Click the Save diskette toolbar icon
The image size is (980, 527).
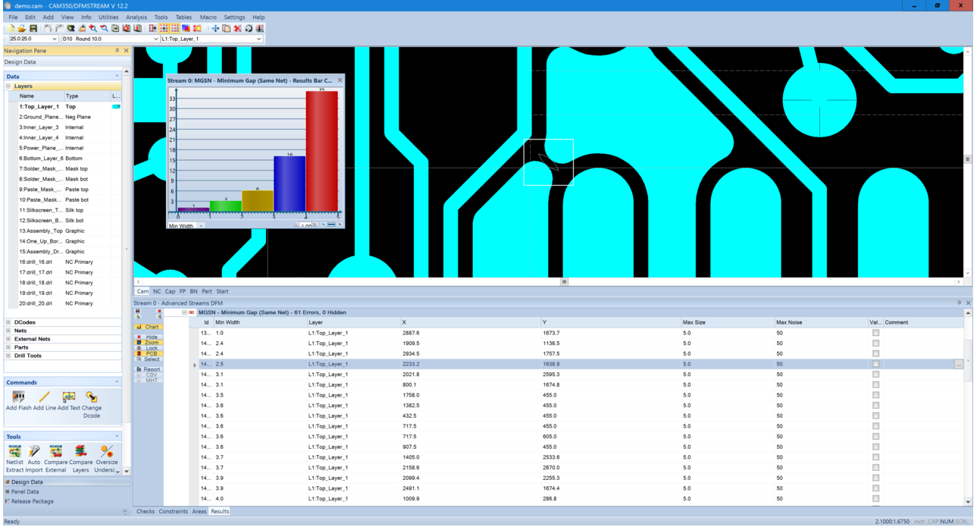coord(33,28)
